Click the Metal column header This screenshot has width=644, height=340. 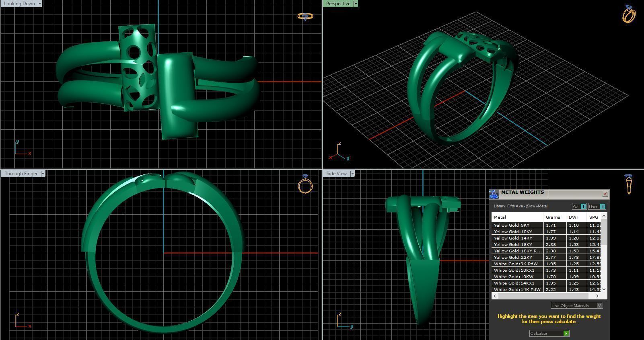(517, 217)
